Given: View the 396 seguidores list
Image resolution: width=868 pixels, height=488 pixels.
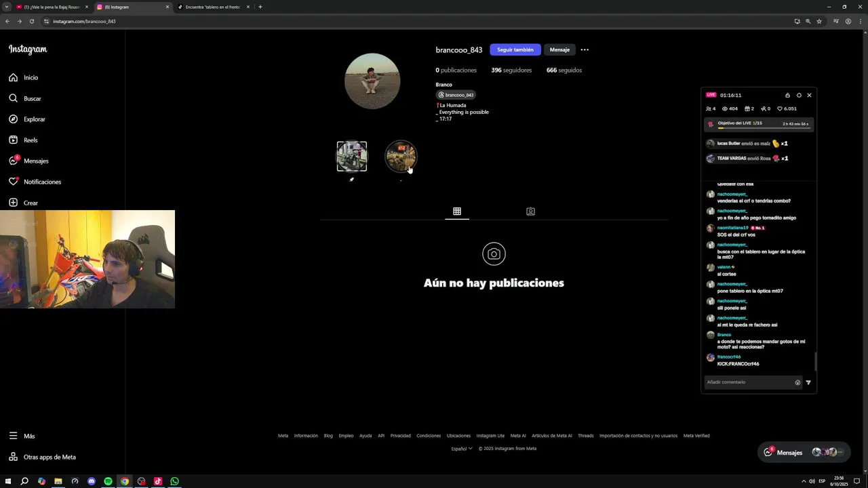Looking at the screenshot, I should [511, 70].
